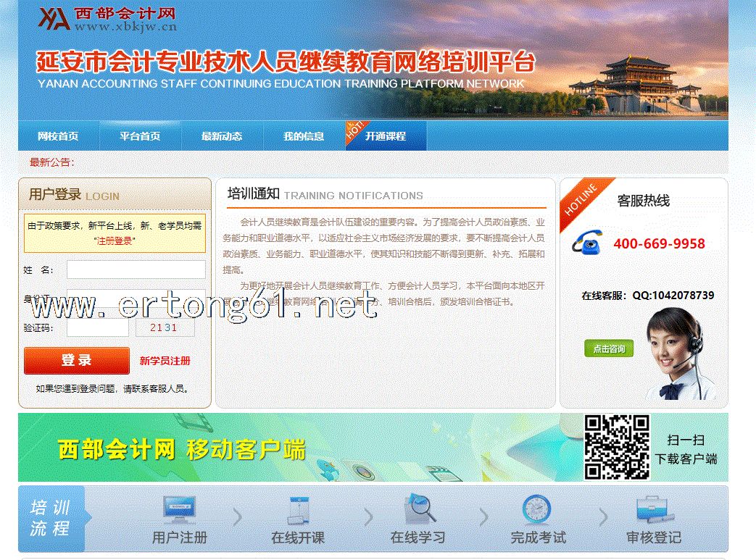Click the 在线开课 process icon
The height and width of the screenshot is (560, 756).
(299, 509)
